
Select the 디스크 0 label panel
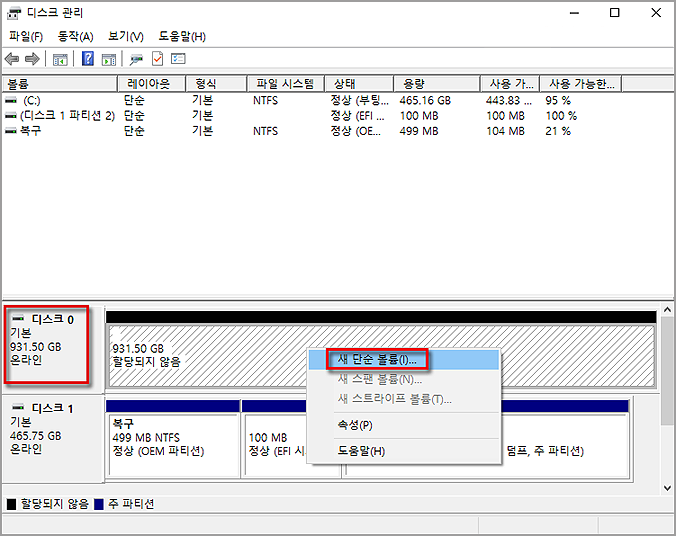point(53,349)
